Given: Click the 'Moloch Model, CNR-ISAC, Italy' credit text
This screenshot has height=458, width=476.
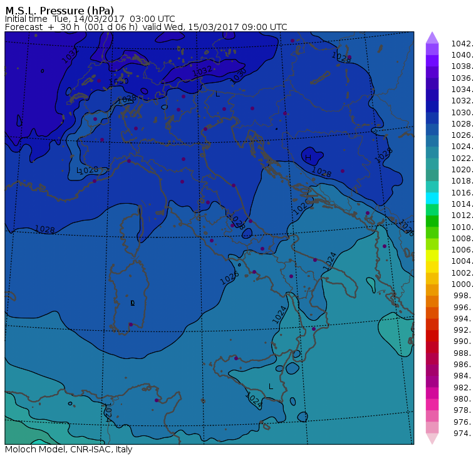Looking at the screenshot, I should pos(69,449).
